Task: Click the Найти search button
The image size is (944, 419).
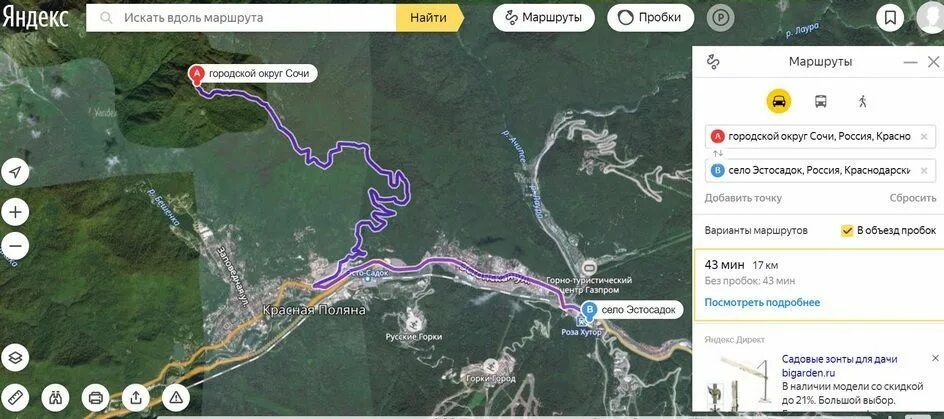Action: [x=429, y=18]
